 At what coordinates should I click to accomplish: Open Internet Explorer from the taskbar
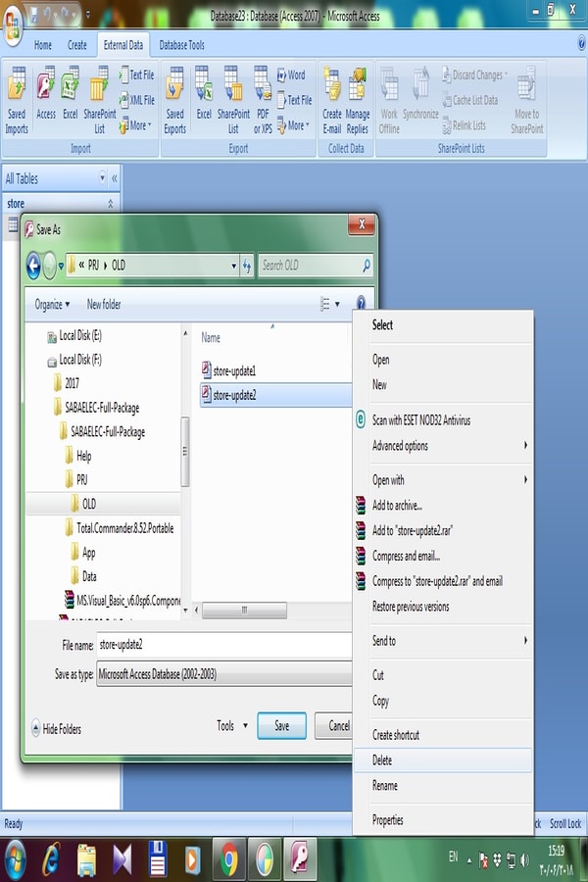[x=52, y=858]
